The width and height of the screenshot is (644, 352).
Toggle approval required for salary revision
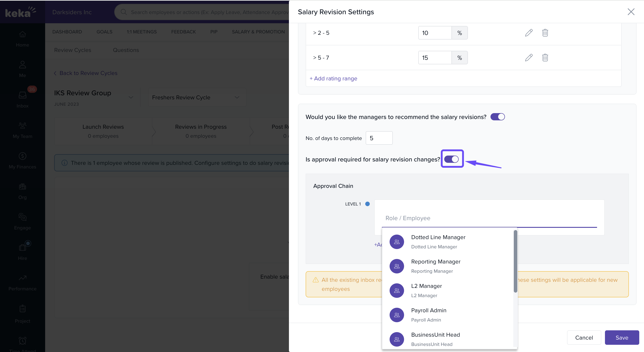[451, 159]
